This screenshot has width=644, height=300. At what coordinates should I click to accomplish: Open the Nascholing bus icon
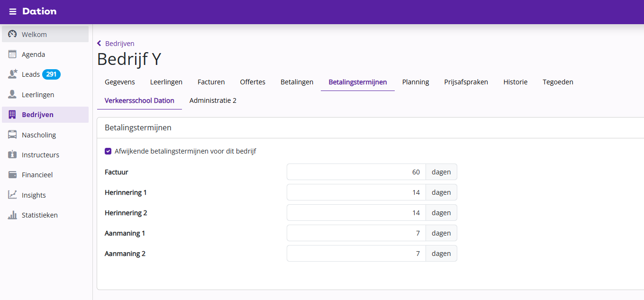point(13,135)
